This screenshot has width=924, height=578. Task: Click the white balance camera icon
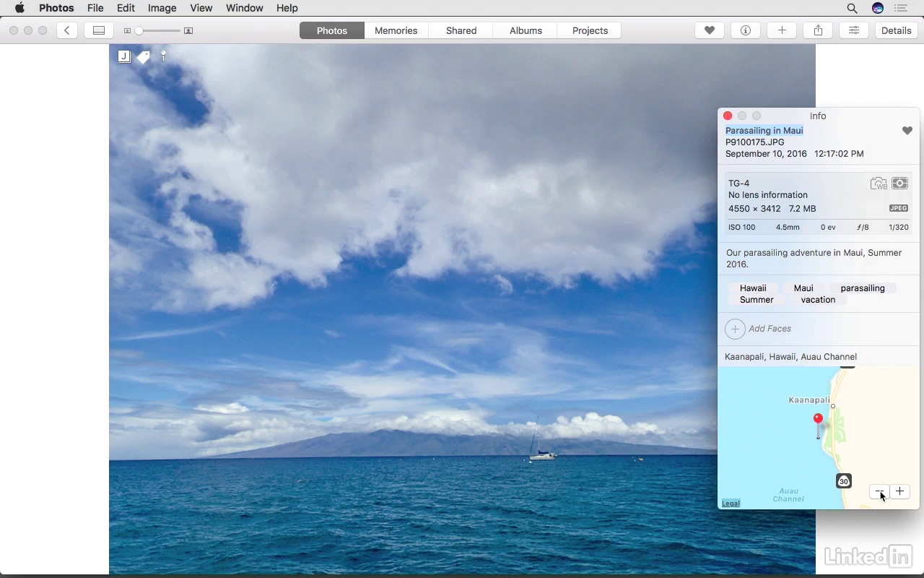point(879,184)
